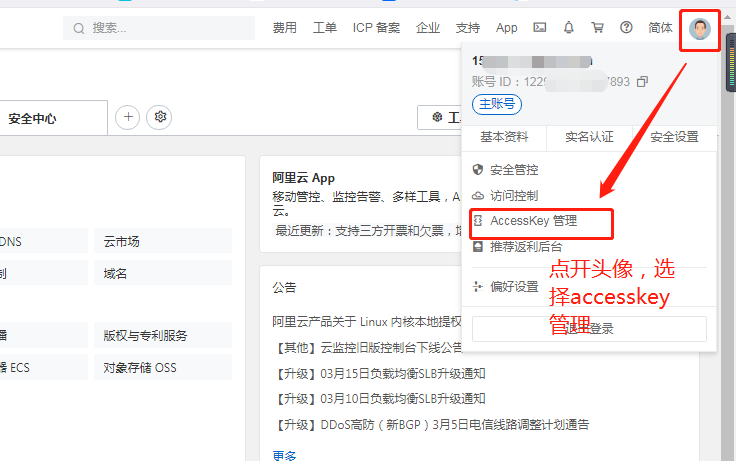736x461 pixels.
Task: Open the 实名认证 tab
Action: 589,137
